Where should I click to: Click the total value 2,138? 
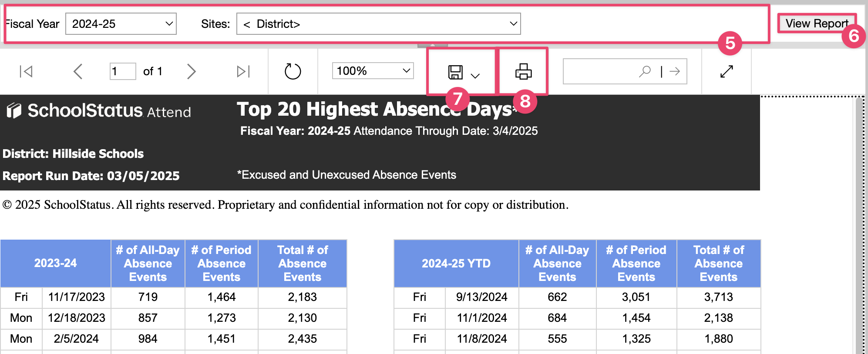[x=719, y=318]
